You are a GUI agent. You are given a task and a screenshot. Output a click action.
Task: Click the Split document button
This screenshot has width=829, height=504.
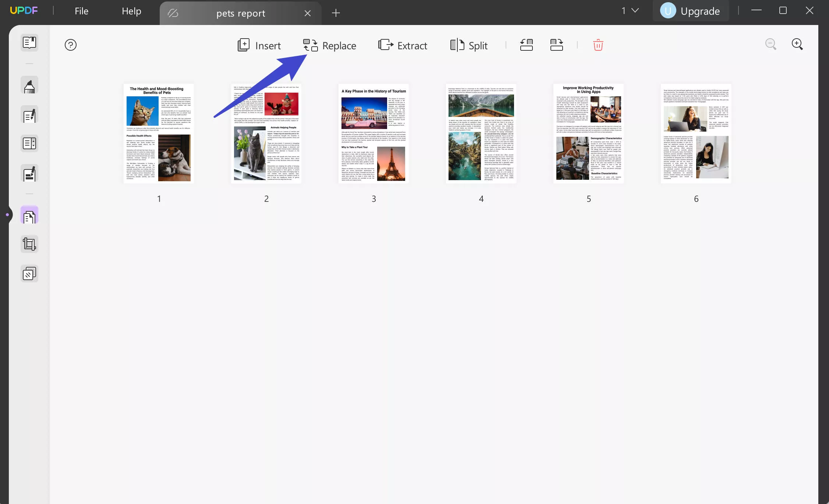[469, 45]
